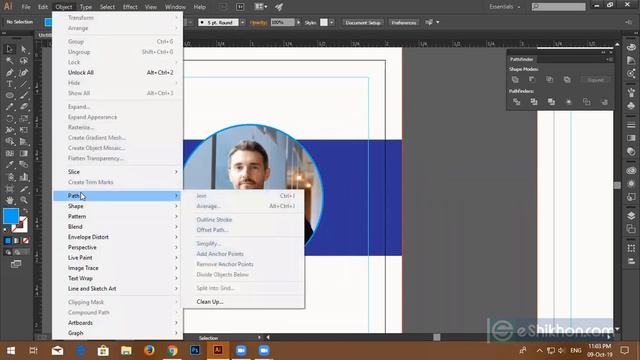Click the Preferences button

coord(404,22)
